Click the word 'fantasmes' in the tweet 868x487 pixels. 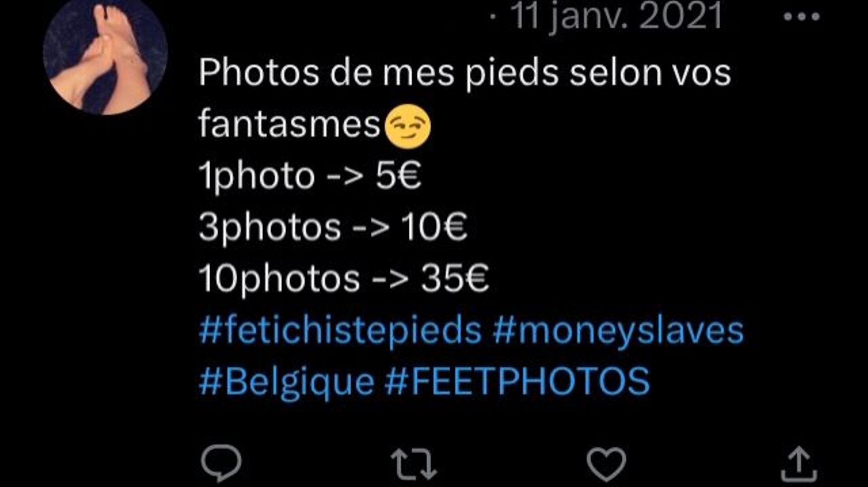pos(289,124)
